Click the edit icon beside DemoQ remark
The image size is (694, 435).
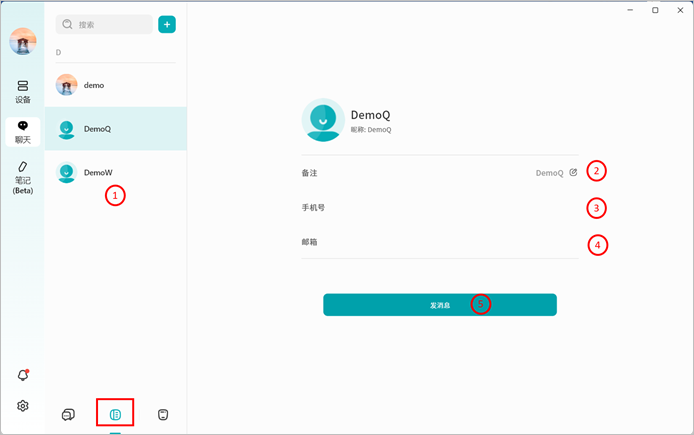pyautogui.click(x=573, y=173)
